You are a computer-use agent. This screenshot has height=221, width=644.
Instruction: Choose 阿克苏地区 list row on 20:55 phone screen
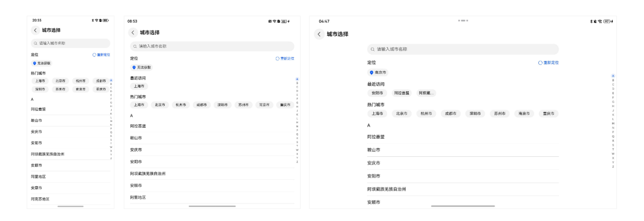71,199
